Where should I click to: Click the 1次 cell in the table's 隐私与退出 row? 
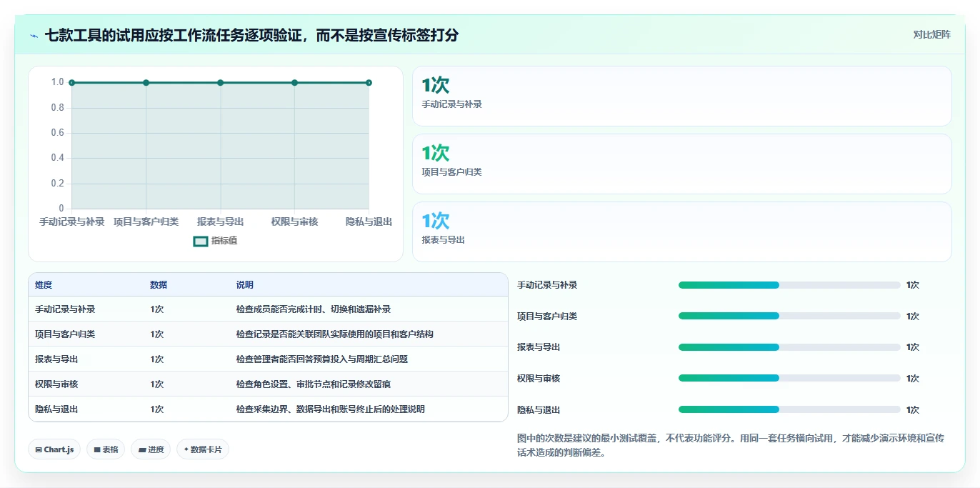157,409
